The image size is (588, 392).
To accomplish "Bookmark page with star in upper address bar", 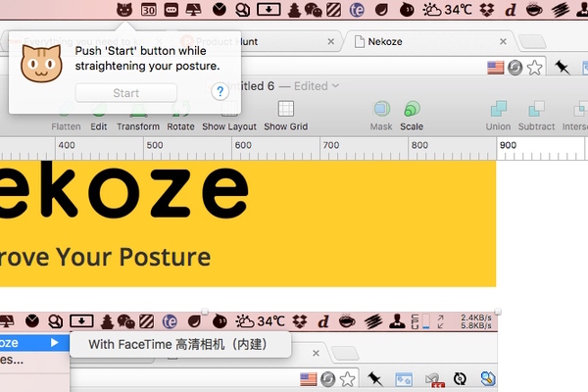I will [x=535, y=68].
